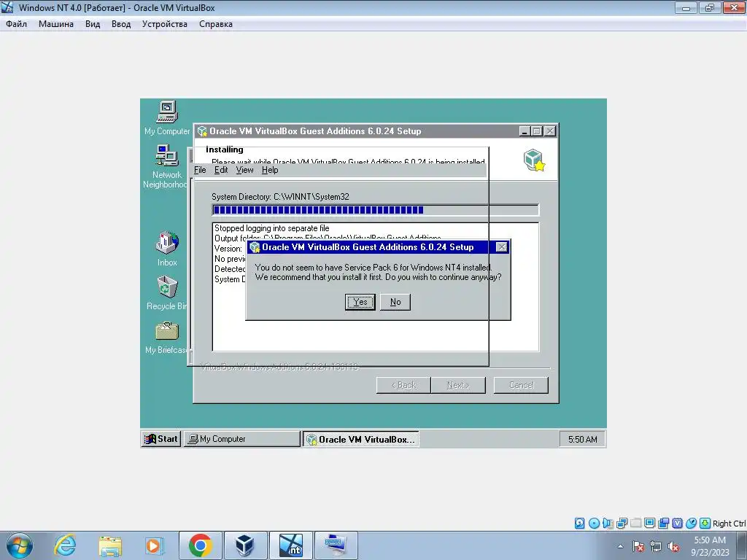The width and height of the screenshot is (747, 560).
Task: Click VirtualBox hard disk activity indicator
Action: pos(579,524)
